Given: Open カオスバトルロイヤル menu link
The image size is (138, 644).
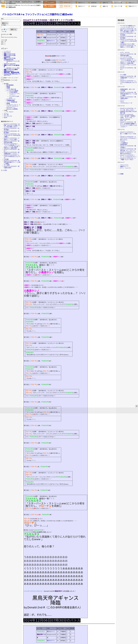Looking at the screenshot, I should [x=10, y=64].
